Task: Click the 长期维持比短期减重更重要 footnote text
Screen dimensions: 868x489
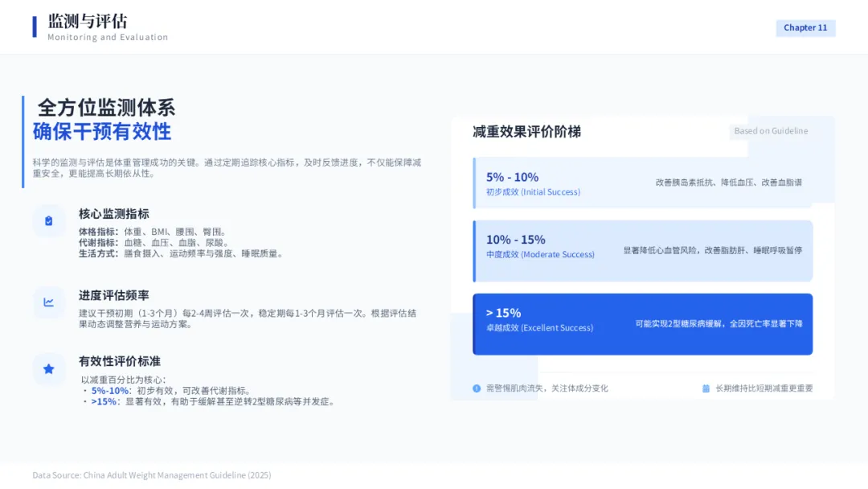Action: (x=764, y=388)
